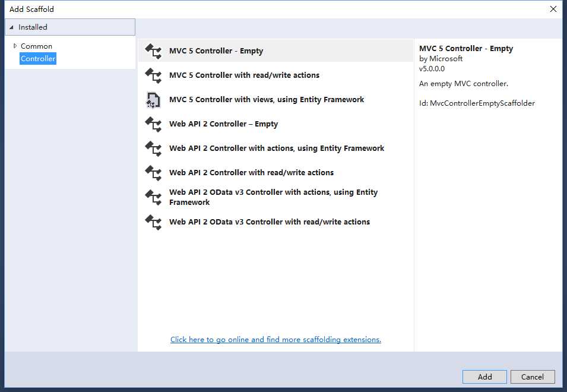The height and width of the screenshot is (392, 567).
Task: Click the Add Scaffold title text
Action: (32, 9)
